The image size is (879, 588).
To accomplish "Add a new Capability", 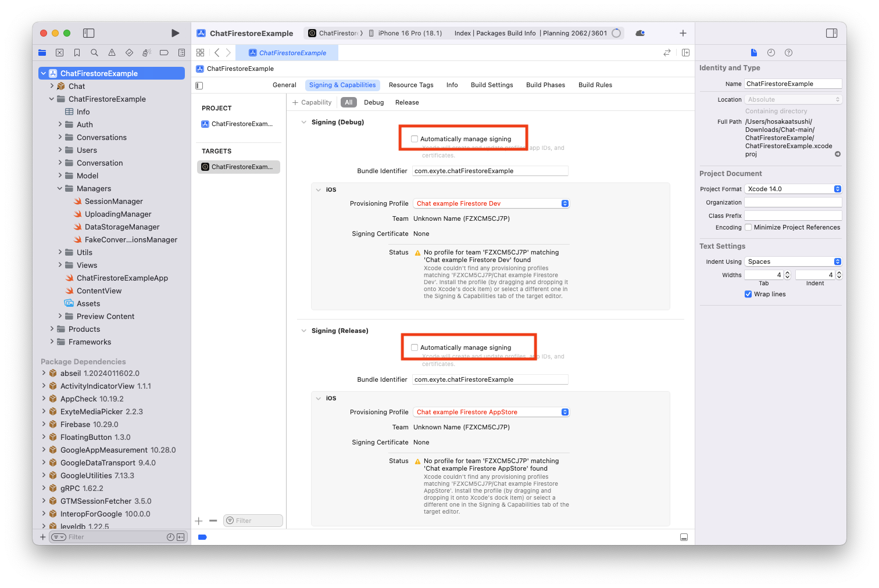I will (312, 102).
